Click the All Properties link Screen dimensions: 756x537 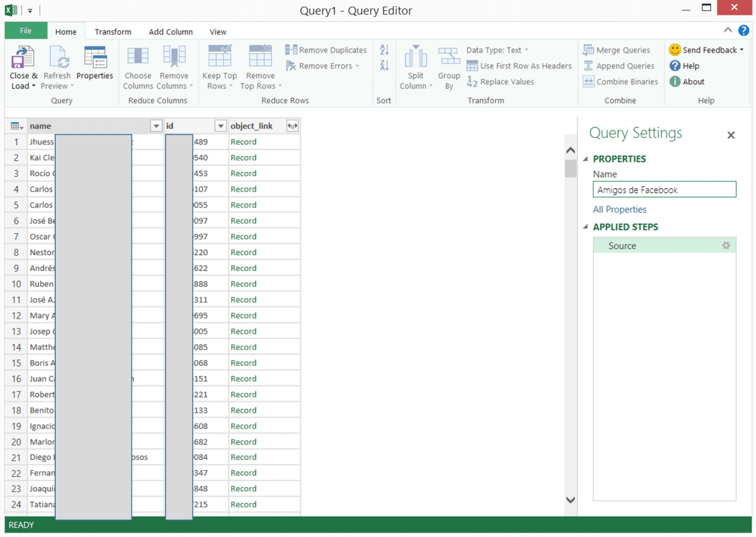[619, 209]
